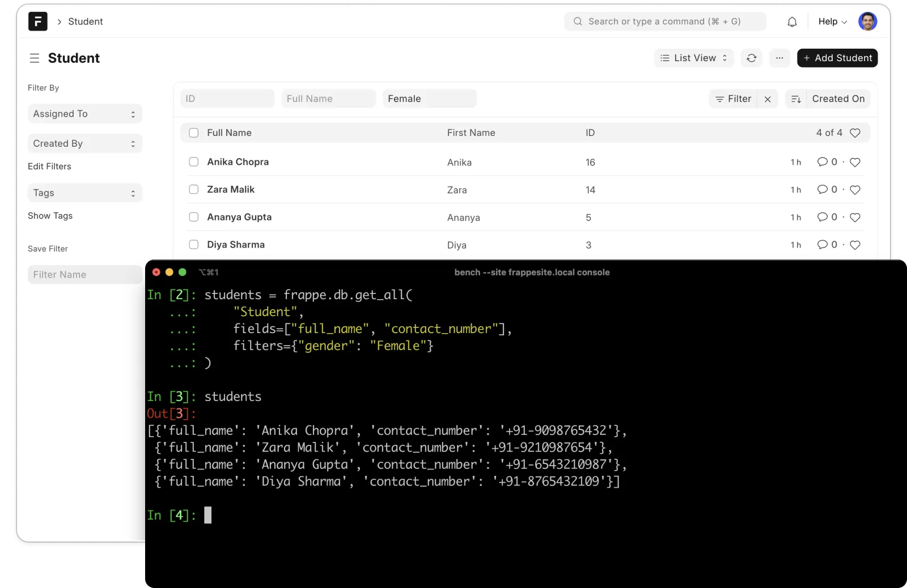Click the Frappe logo home icon
The image size is (907, 588).
coord(38,22)
